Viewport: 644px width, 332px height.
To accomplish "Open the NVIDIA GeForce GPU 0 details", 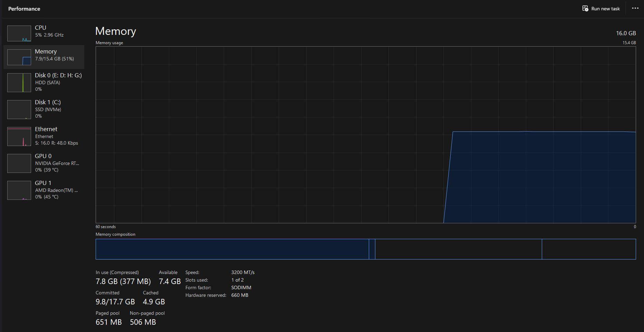I will point(57,163).
